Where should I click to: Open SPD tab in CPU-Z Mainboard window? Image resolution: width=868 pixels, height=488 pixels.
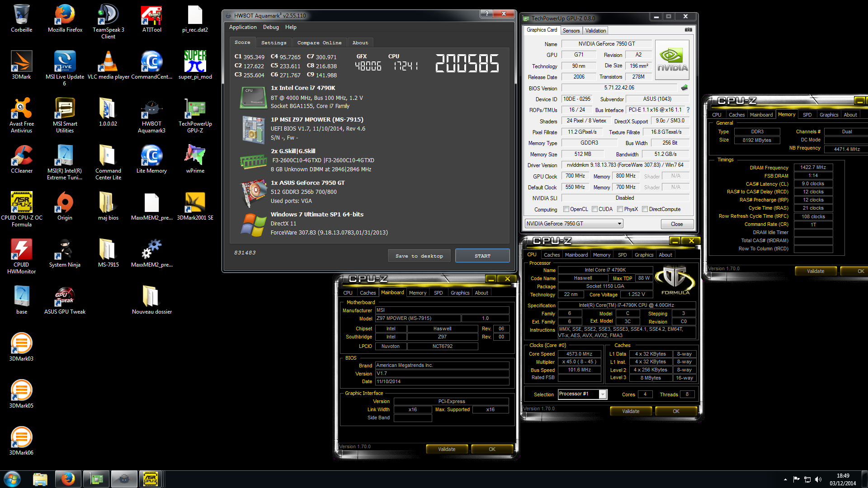(438, 293)
